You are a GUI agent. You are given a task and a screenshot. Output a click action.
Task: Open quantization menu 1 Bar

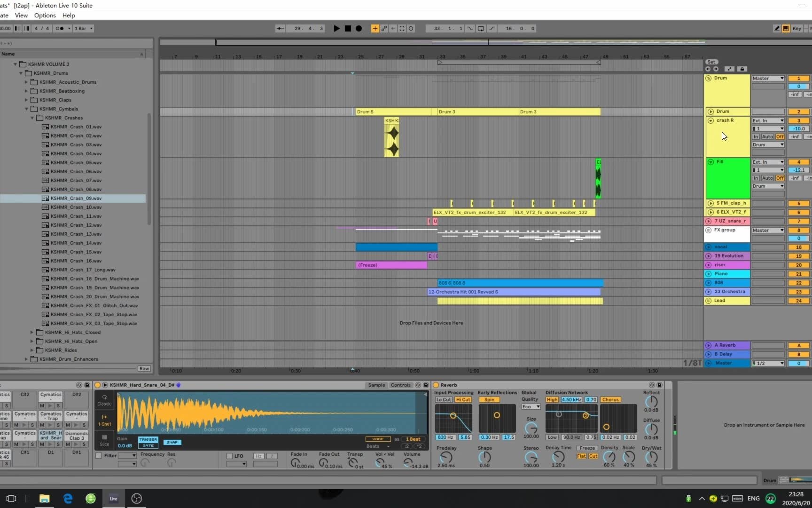[x=84, y=28]
